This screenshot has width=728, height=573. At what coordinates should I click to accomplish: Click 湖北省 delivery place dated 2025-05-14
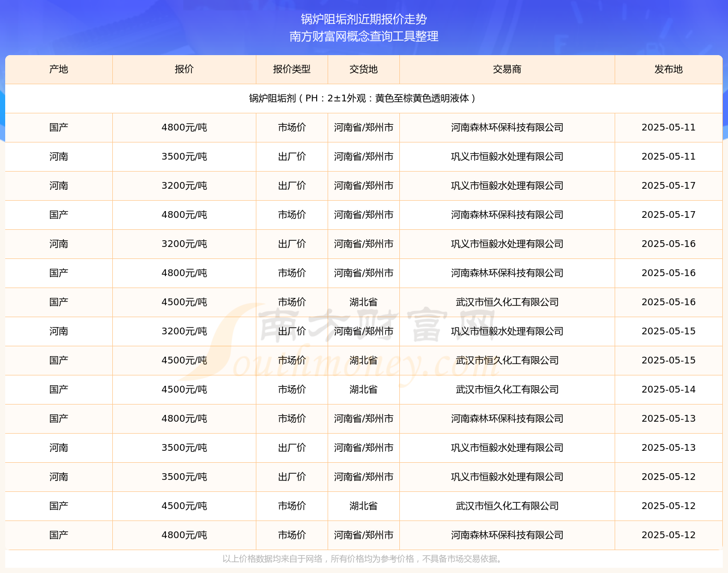click(363, 389)
